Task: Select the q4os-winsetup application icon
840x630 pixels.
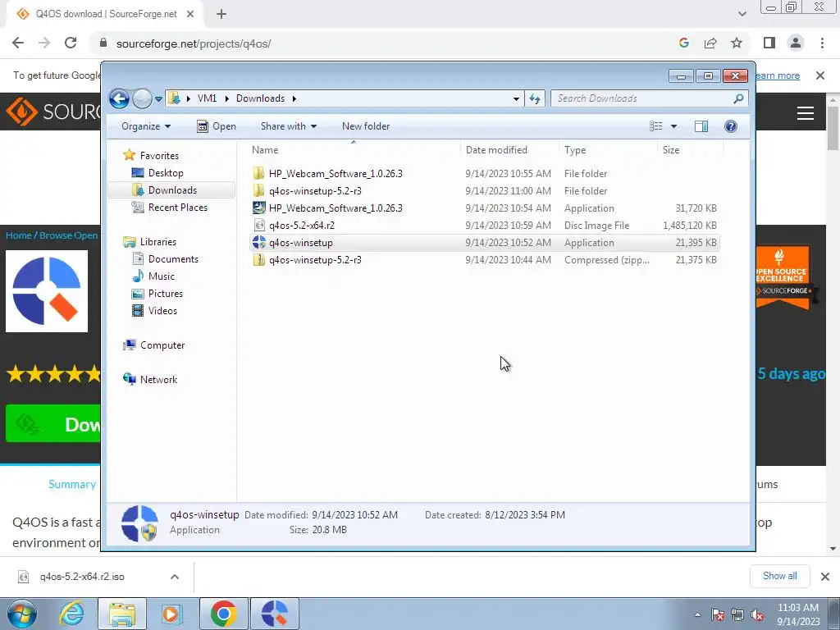Action: click(x=258, y=243)
